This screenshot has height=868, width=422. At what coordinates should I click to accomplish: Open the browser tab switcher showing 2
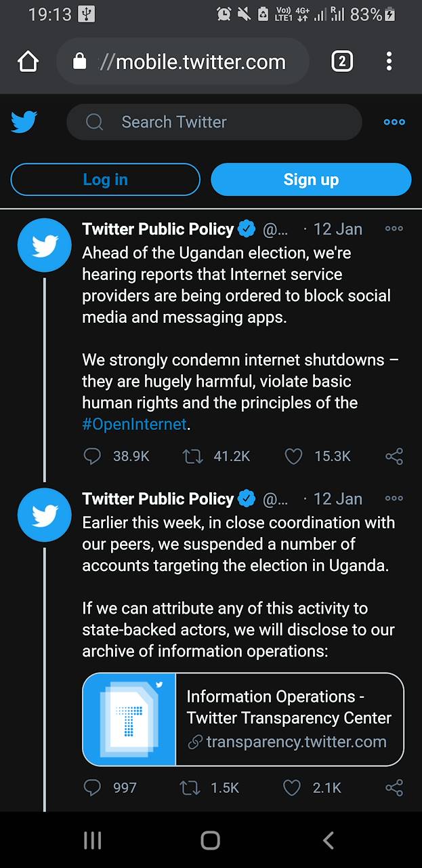pos(342,62)
